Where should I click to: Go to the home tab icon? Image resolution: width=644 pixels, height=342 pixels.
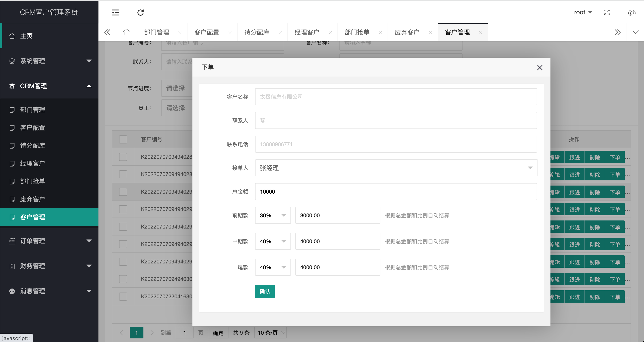(127, 32)
